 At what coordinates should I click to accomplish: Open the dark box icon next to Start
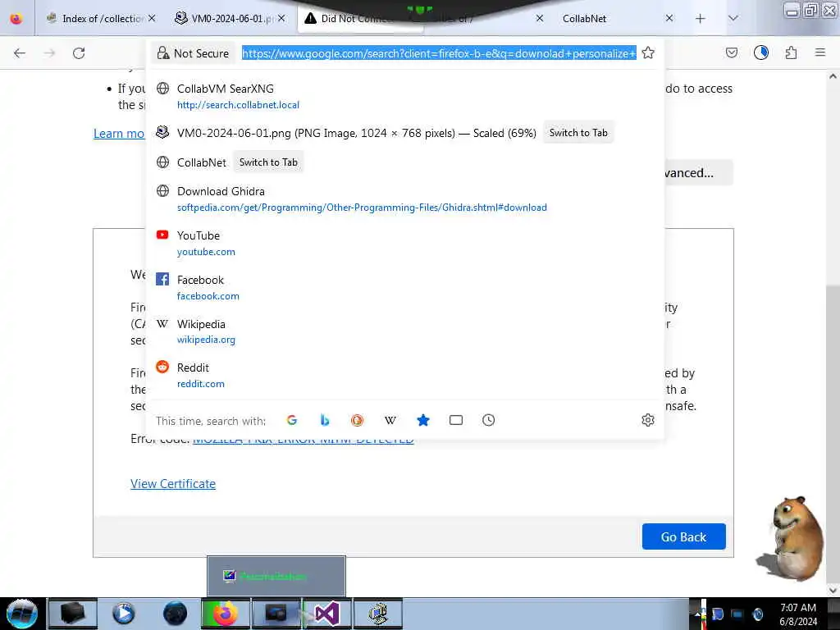coord(72,614)
